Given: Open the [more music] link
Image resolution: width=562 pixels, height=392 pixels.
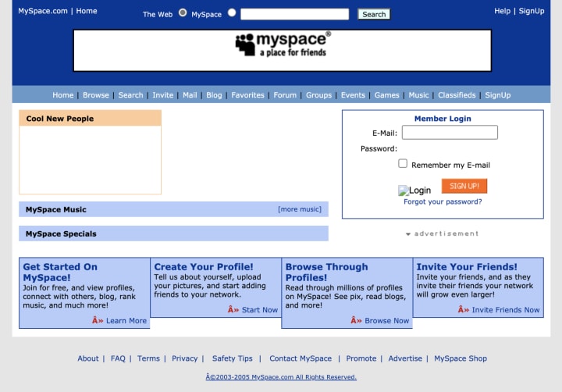Looking at the screenshot, I should (300, 209).
